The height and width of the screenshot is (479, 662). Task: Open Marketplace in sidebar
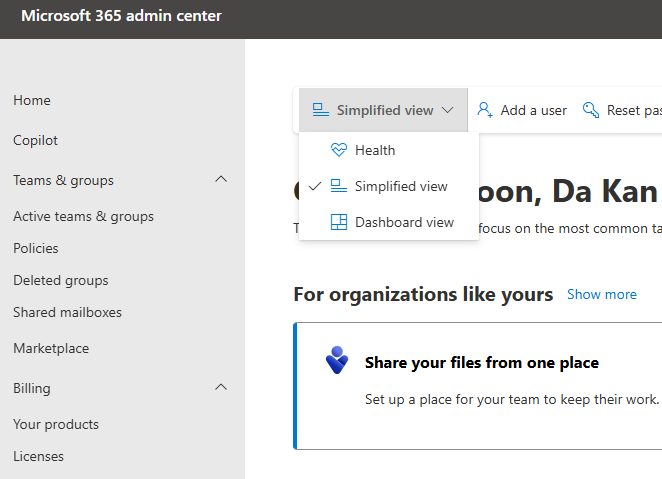pos(51,348)
